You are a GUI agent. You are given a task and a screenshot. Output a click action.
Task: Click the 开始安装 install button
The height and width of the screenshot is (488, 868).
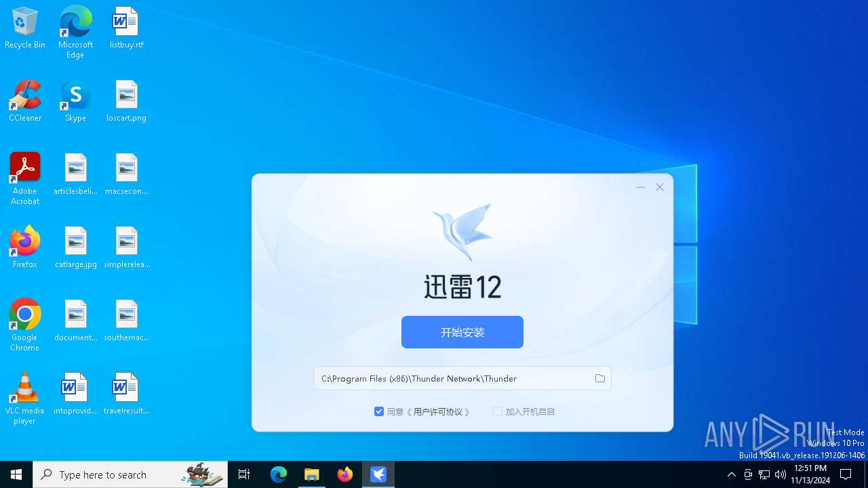[x=462, y=332]
